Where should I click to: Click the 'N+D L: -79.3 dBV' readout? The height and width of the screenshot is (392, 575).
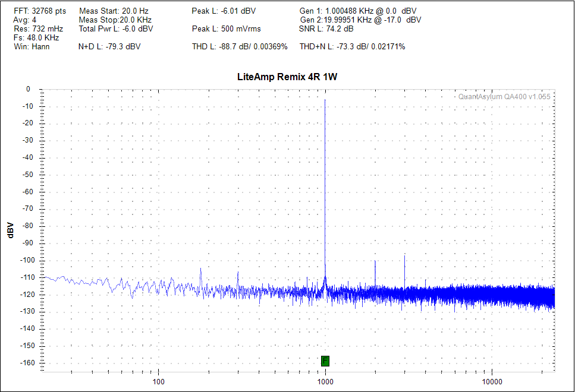[x=109, y=46]
